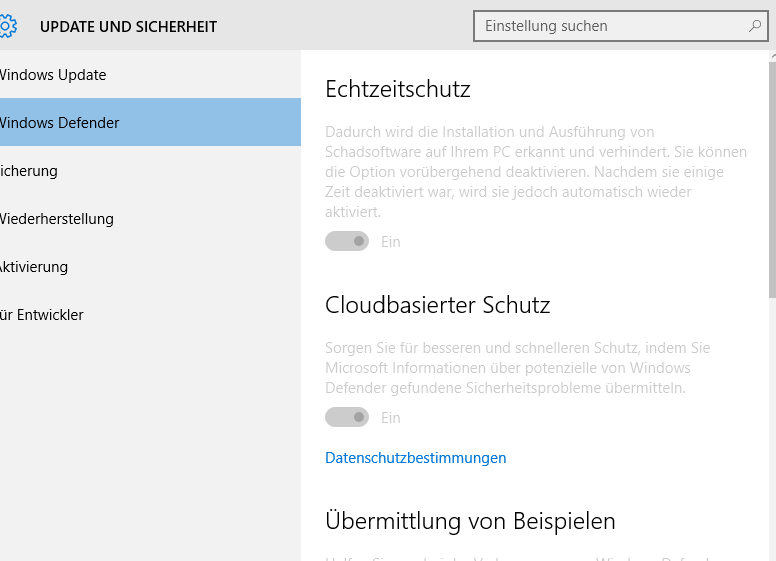
Task: Click the magnifier icon in search box
Action: pyautogui.click(x=755, y=26)
